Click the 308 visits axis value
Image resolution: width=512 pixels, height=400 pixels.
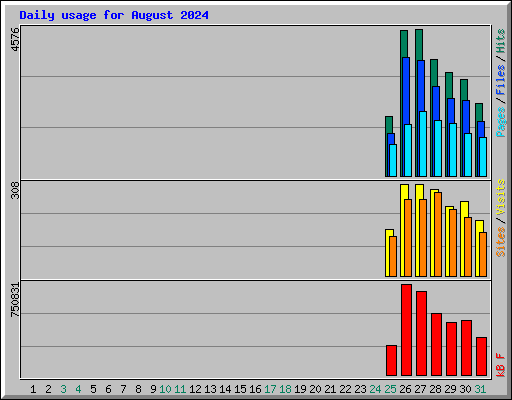(x=15, y=190)
